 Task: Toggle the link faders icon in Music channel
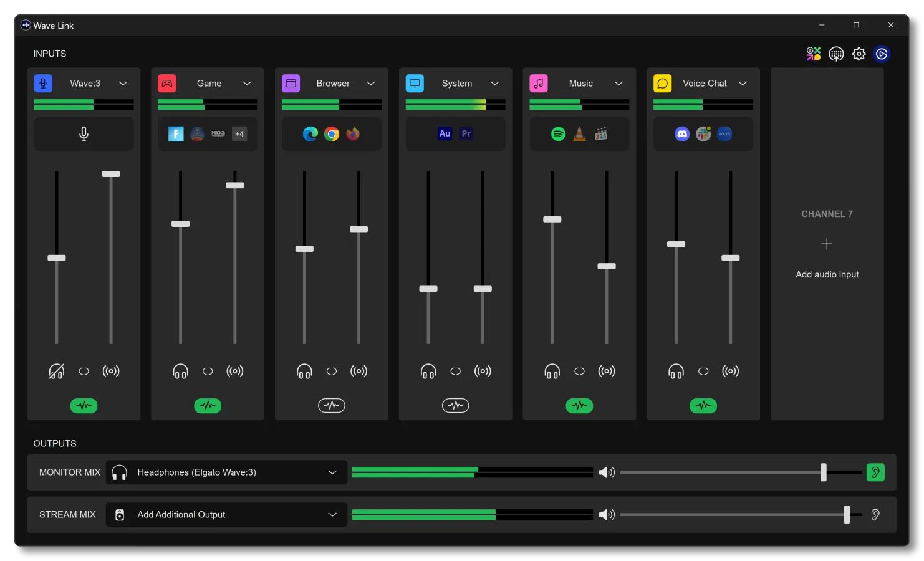pos(579,372)
